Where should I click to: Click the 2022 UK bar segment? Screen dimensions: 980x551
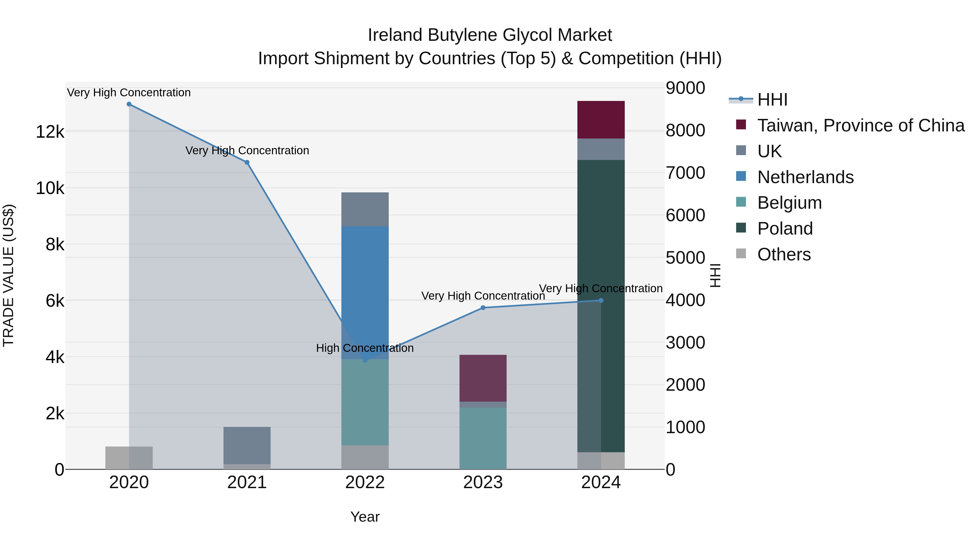click(365, 210)
